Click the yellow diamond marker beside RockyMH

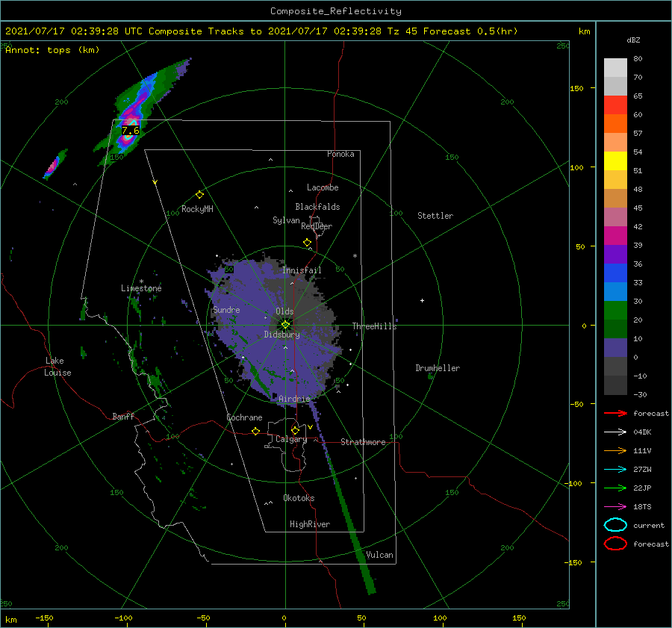point(199,195)
